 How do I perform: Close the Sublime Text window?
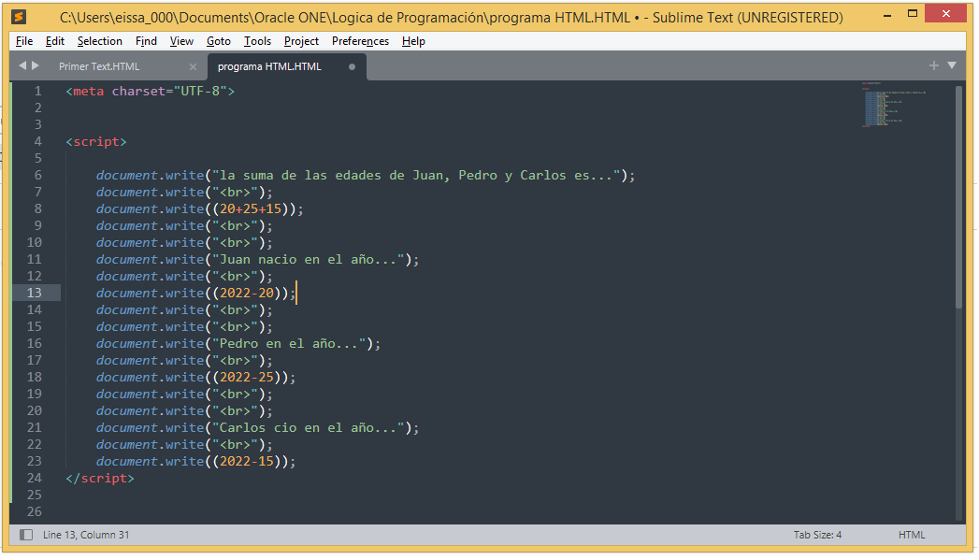pos(946,13)
